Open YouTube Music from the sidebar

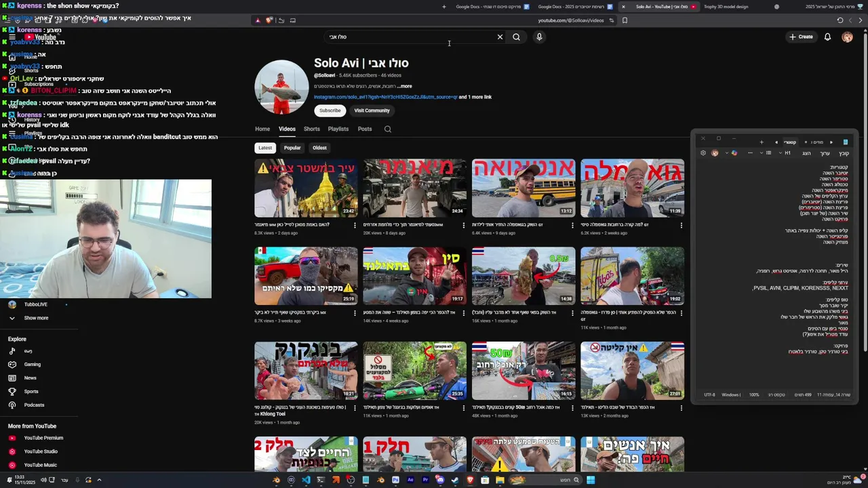pyautogui.click(x=40, y=465)
